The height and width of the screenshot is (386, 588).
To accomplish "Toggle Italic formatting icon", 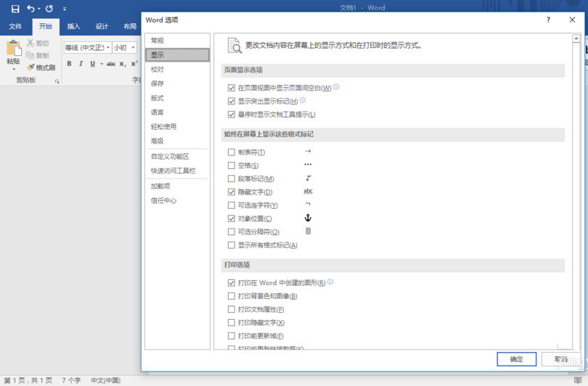I will [81, 65].
